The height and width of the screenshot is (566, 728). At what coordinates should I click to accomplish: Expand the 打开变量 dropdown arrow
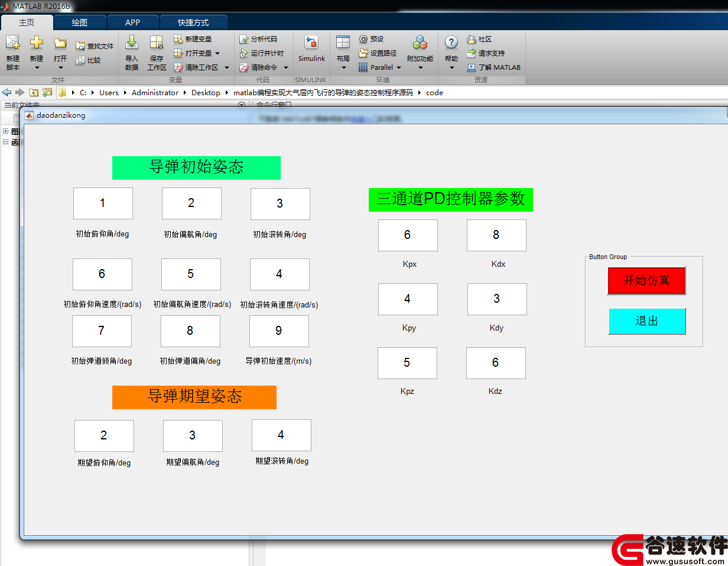point(218,53)
